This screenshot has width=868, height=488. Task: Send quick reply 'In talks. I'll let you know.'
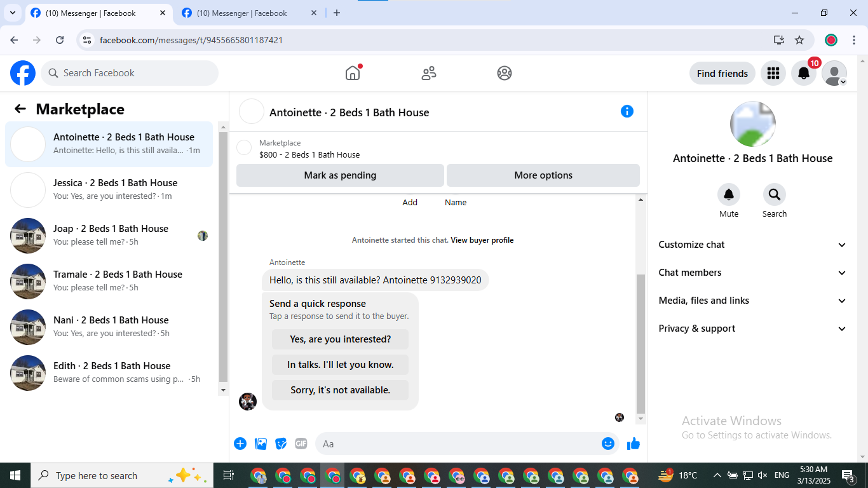pyautogui.click(x=340, y=365)
